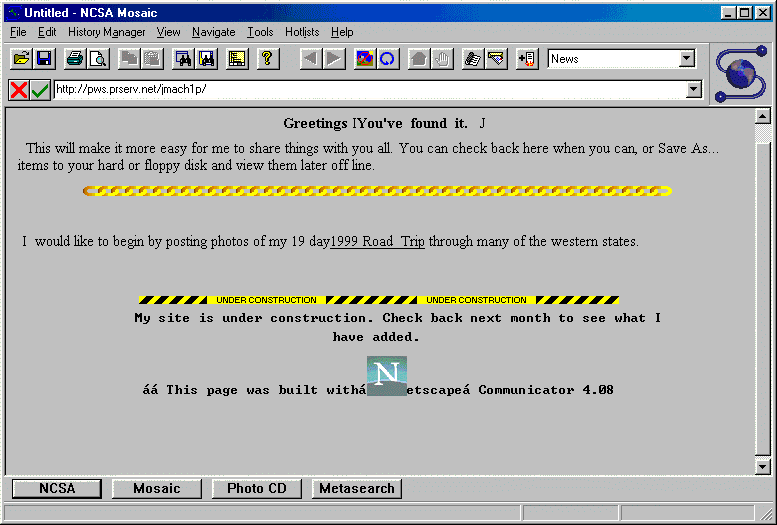
Task: Open Print Preview with the magnifier page icon
Action: click(99, 59)
